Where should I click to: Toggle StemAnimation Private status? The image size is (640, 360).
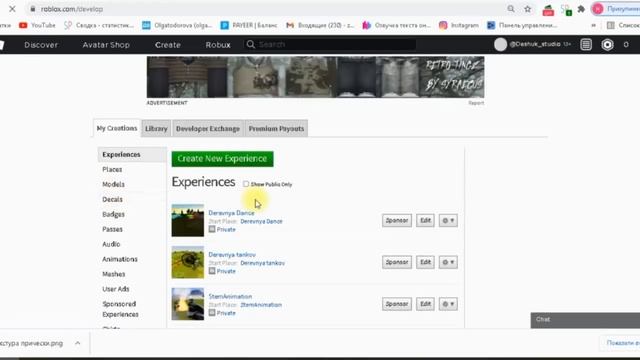pos(222,313)
